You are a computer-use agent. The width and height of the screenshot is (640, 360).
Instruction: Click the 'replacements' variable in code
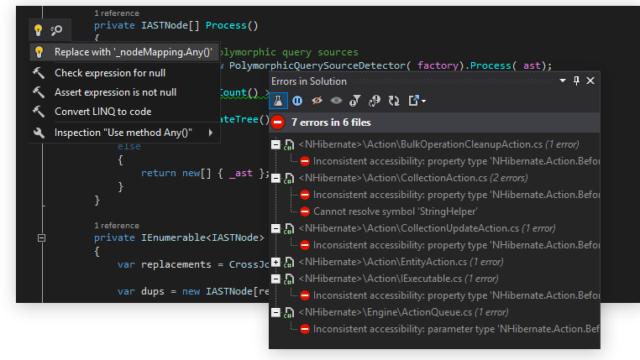click(x=176, y=264)
